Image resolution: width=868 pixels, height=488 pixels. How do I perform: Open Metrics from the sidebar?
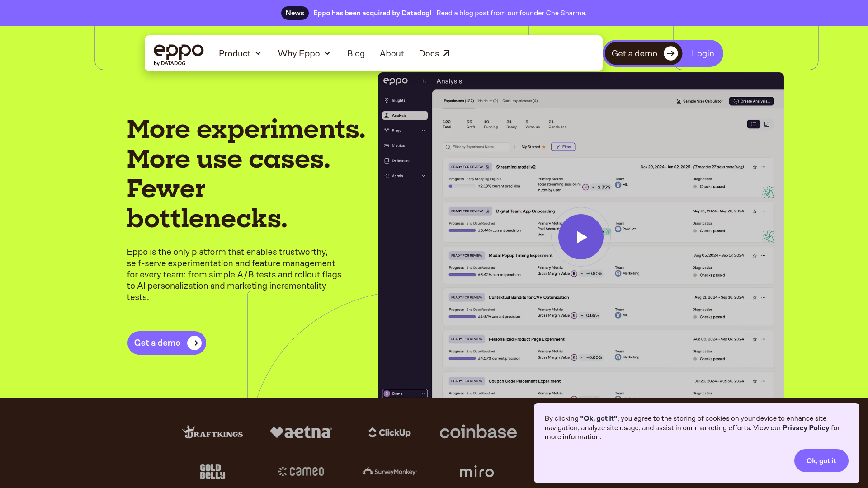click(x=398, y=145)
